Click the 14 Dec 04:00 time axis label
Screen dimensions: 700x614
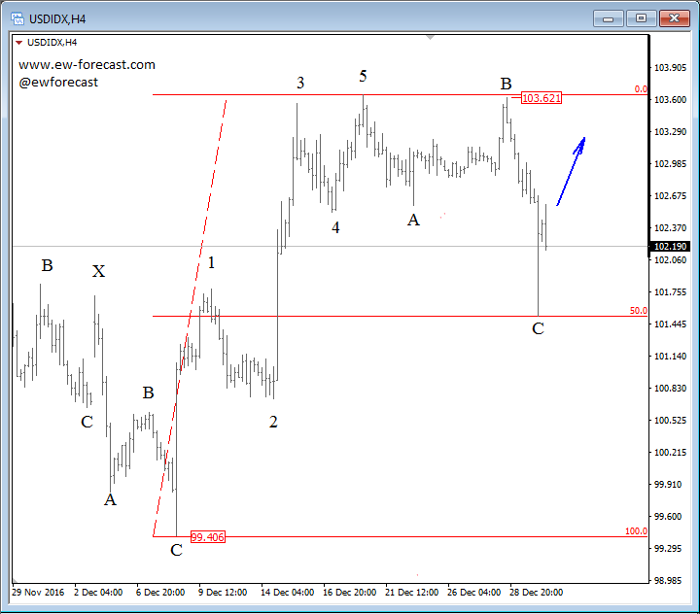click(287, 592)
